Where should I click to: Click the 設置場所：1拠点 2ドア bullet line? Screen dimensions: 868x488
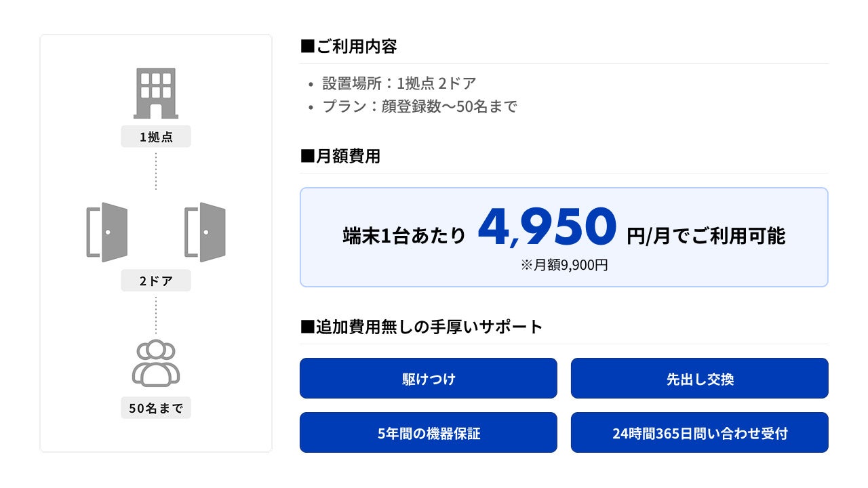[x=399, y=83]
